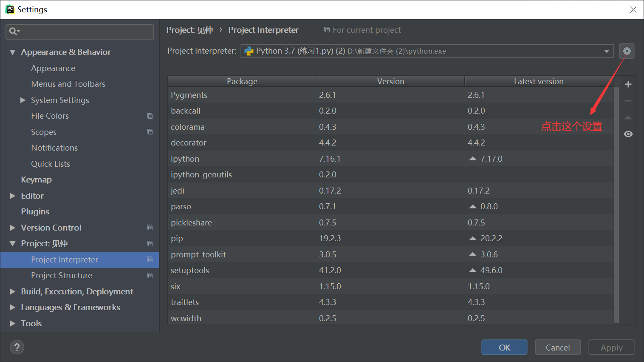
Task: Expand Languages & Frameworks section
Action: [x=13, y=307]
